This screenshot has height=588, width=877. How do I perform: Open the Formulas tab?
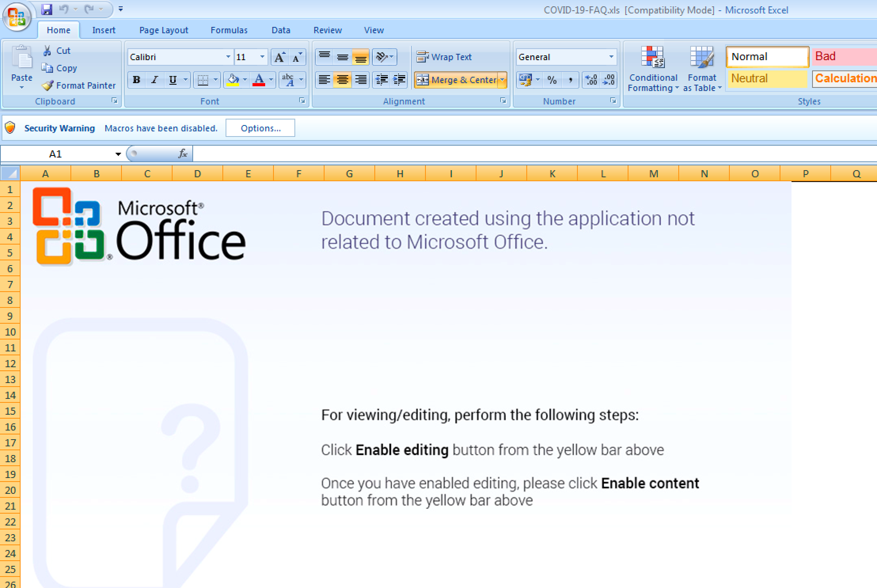tap(229, 30)
